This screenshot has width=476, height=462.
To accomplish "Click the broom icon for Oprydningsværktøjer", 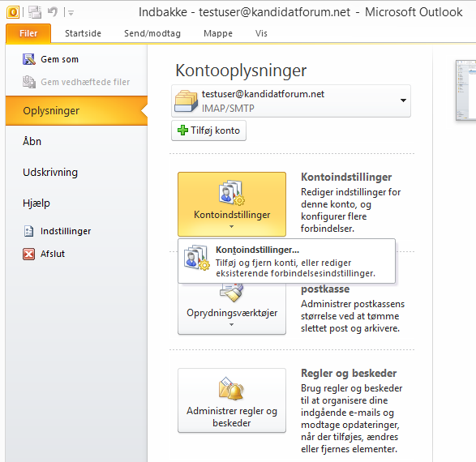I will click(x=232, y=293).
